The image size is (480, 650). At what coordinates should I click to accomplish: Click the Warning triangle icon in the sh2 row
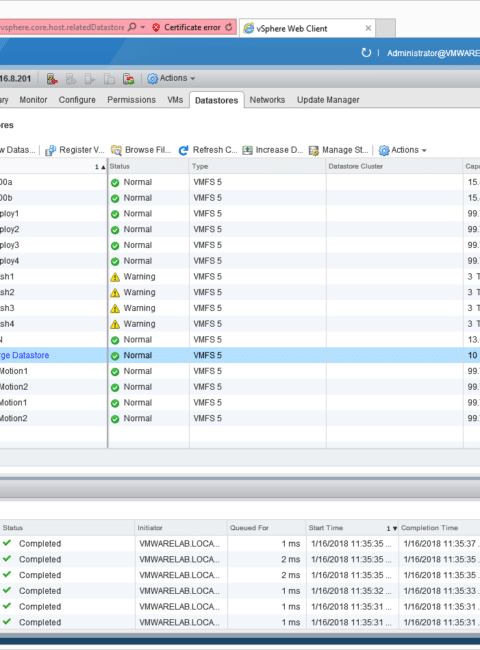point(115,293)
